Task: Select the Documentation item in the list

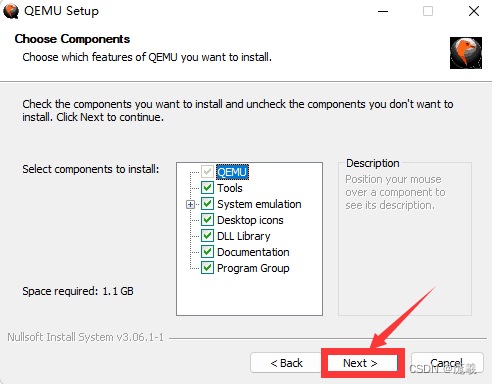Action: tap(253, 252)
